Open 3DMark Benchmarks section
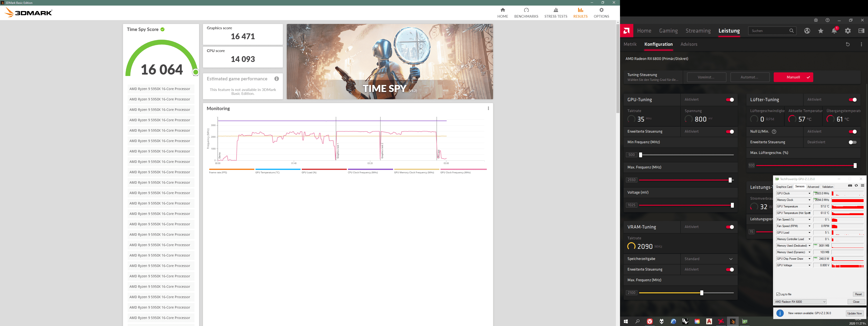 tap(526, 13)
